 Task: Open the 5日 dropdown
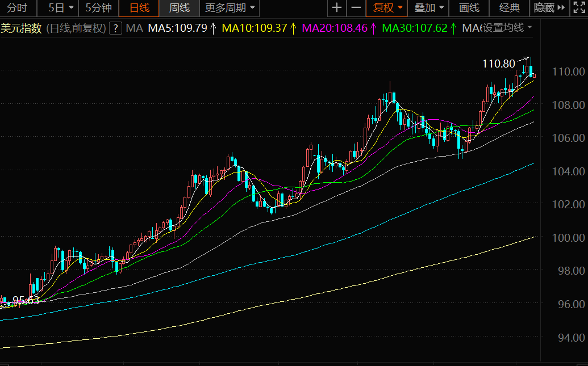pyautogui.click(x=61, y=8)
